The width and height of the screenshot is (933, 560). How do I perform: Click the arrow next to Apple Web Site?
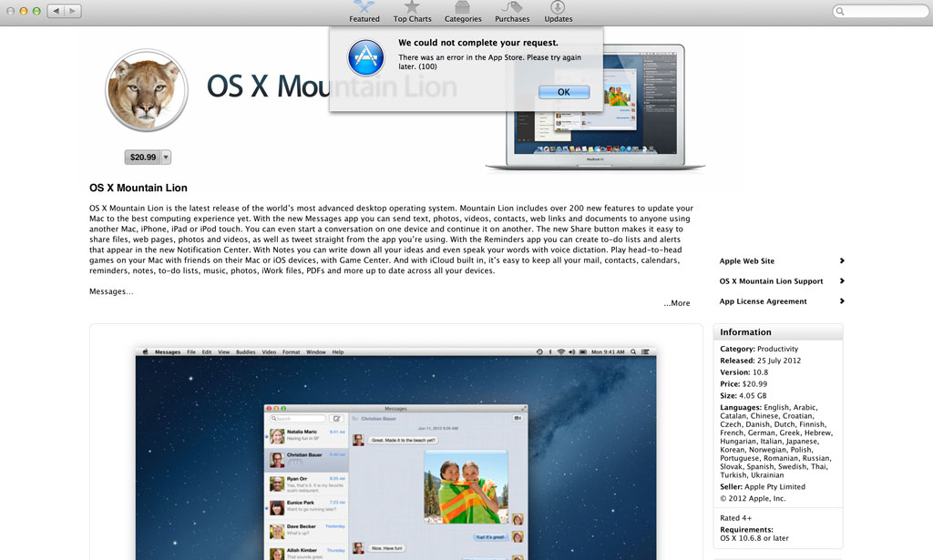click(x=842, y=261)
